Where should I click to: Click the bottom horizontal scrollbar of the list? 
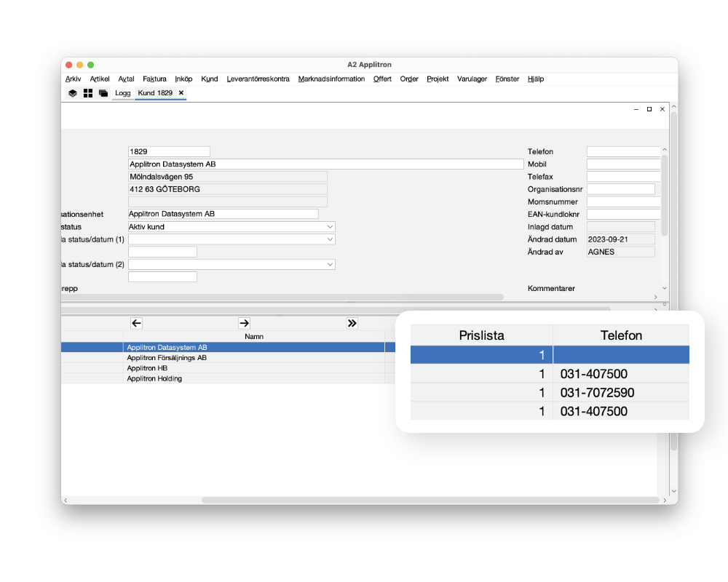(430, 500)
